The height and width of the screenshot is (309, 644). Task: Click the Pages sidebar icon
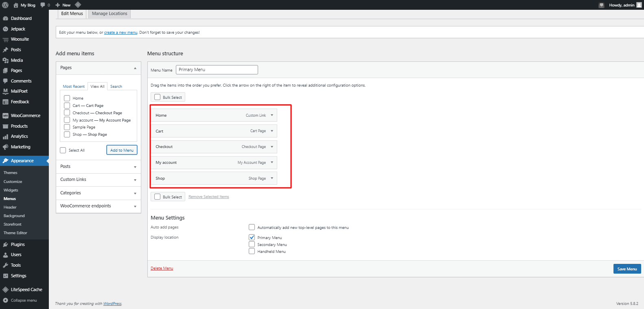click(x=5, y=70)
